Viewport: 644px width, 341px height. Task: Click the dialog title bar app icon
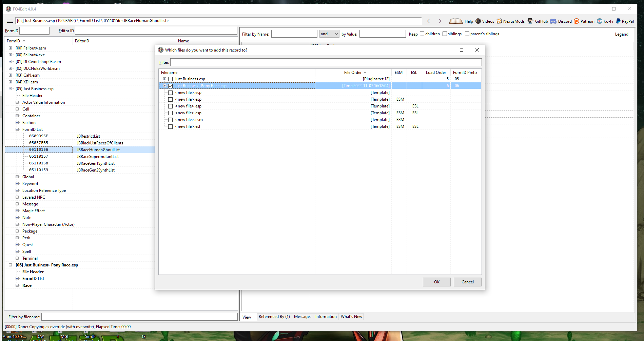(161, 50)
